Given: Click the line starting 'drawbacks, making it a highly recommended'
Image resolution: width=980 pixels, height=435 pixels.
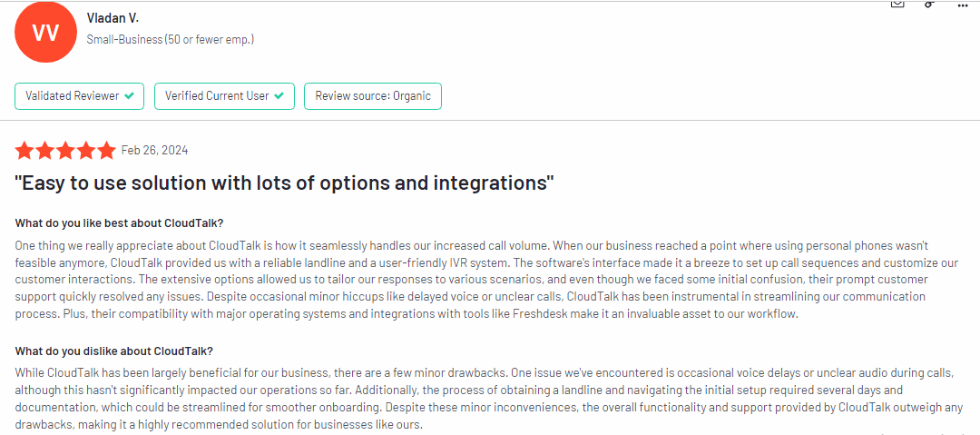Looking at the screenshot, I should tap(219, 424).
